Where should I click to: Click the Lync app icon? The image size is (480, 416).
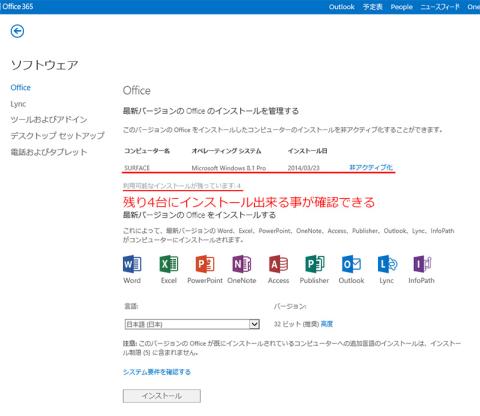tap(387, 264)
